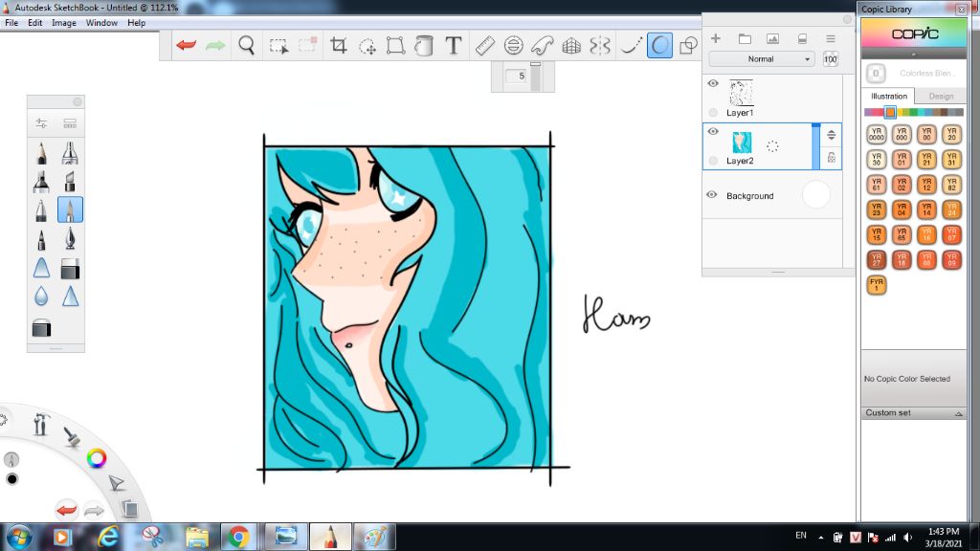Viewport: 980px width, 551px height.
Task: Select the Fountain ink pen brush
Action: coord(69,238)
